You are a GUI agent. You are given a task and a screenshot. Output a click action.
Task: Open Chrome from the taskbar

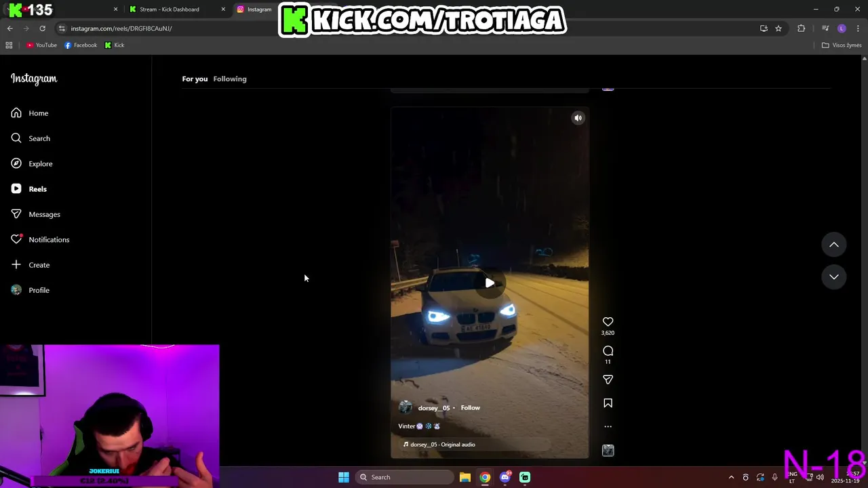(x=485, y=477)
